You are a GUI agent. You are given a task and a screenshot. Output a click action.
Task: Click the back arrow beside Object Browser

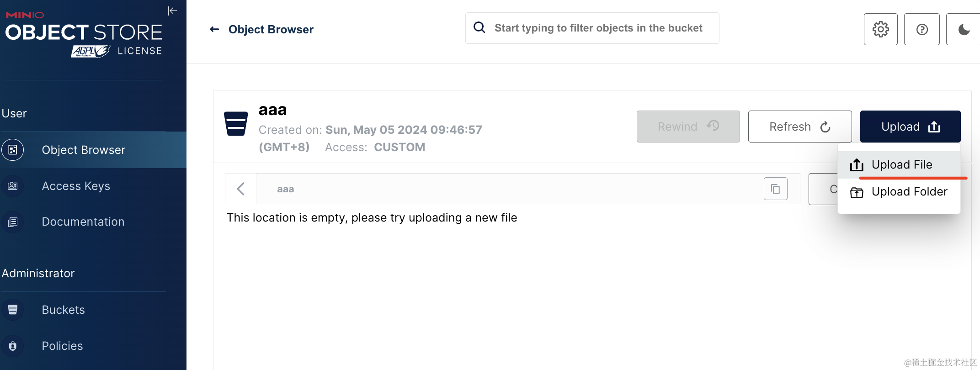(x=214, y=30)
